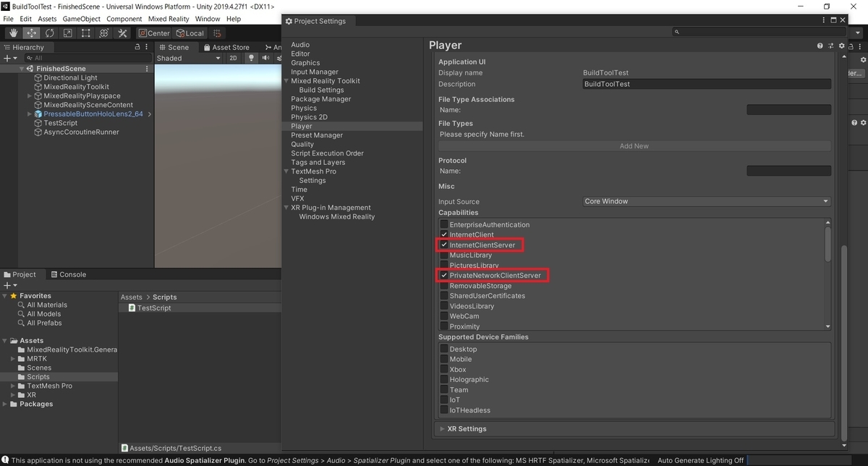
Task: Open Project panel create plus dropdown
Action: click(x=9, y=285)
